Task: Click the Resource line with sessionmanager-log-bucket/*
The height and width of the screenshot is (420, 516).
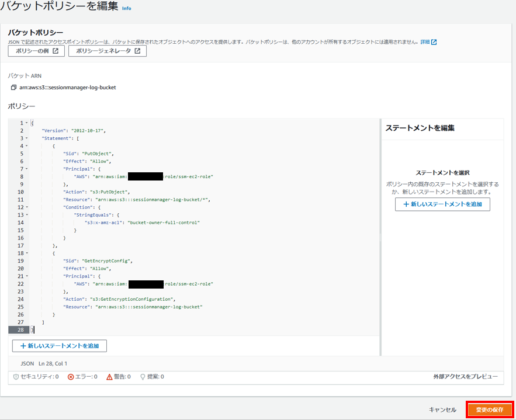Action: [x=137, y=200]
